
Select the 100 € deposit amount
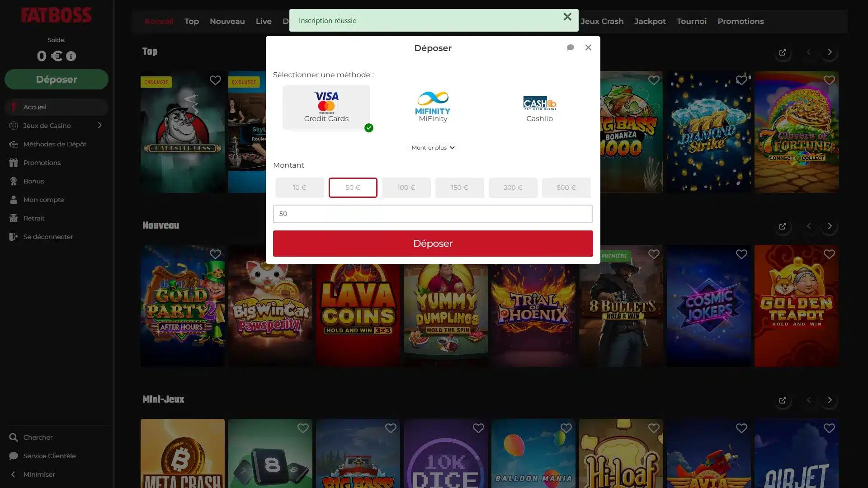pos(406,188)
